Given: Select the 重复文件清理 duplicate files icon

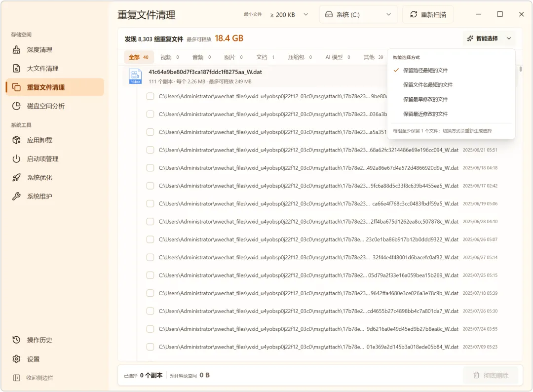Looking at the screenshot, I should click(16, 87).
